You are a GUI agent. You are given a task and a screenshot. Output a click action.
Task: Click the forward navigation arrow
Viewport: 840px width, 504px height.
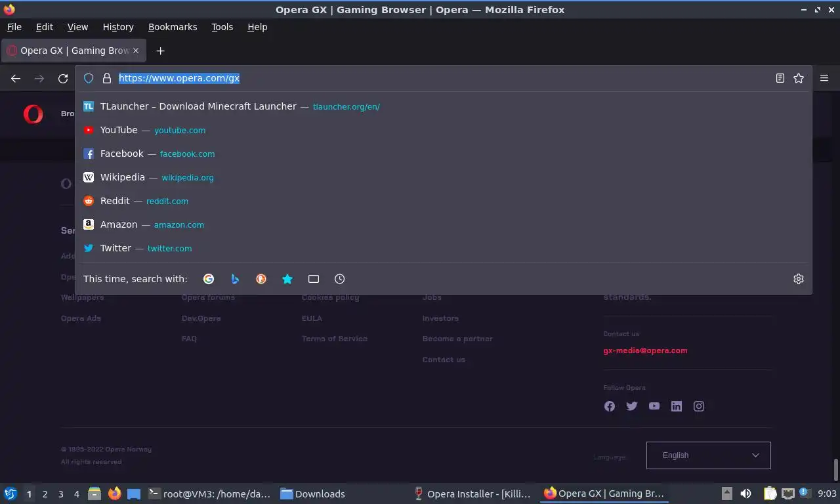(x=39, y=78)
